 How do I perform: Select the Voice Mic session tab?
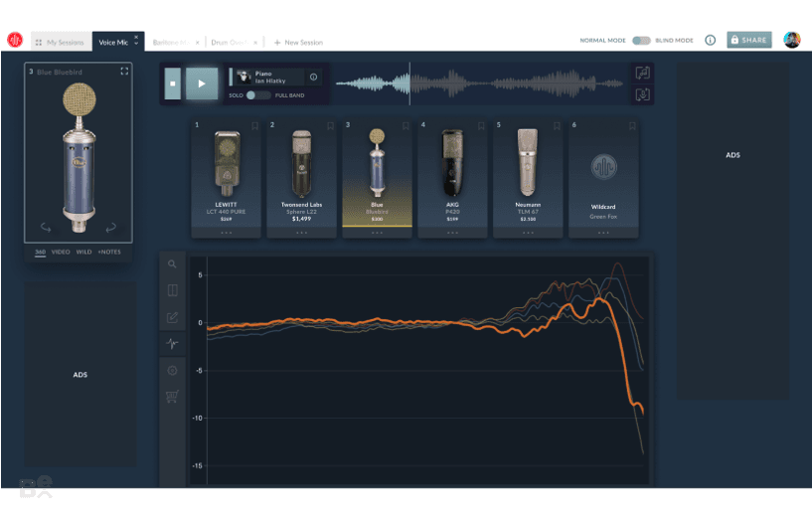point(113,43)
